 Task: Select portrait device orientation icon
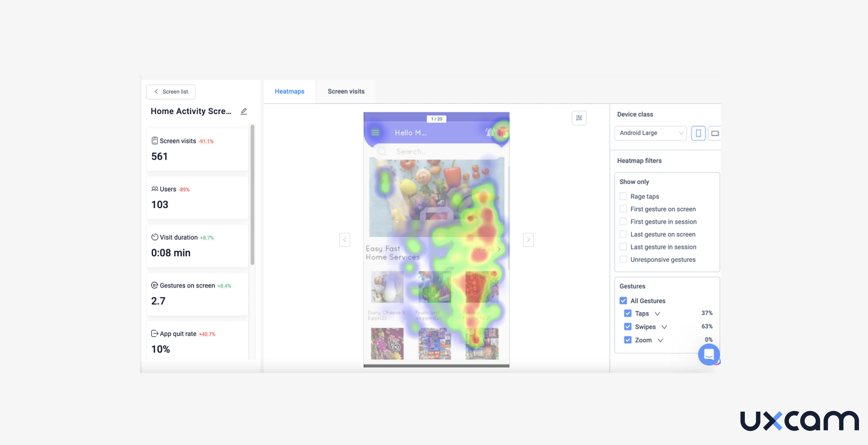click(698, 133)
